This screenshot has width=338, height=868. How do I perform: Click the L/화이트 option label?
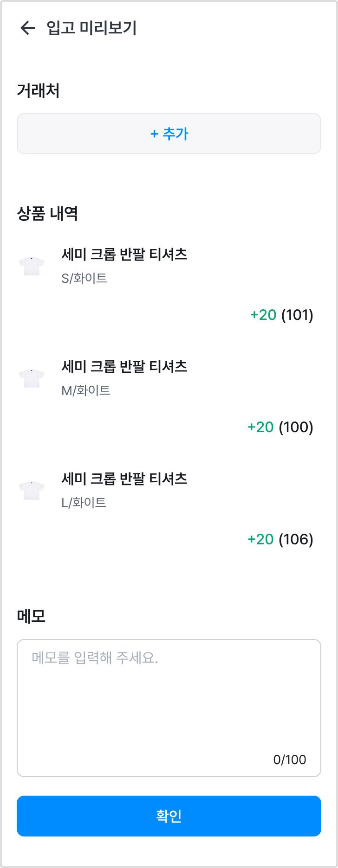(x=84, y=503)
